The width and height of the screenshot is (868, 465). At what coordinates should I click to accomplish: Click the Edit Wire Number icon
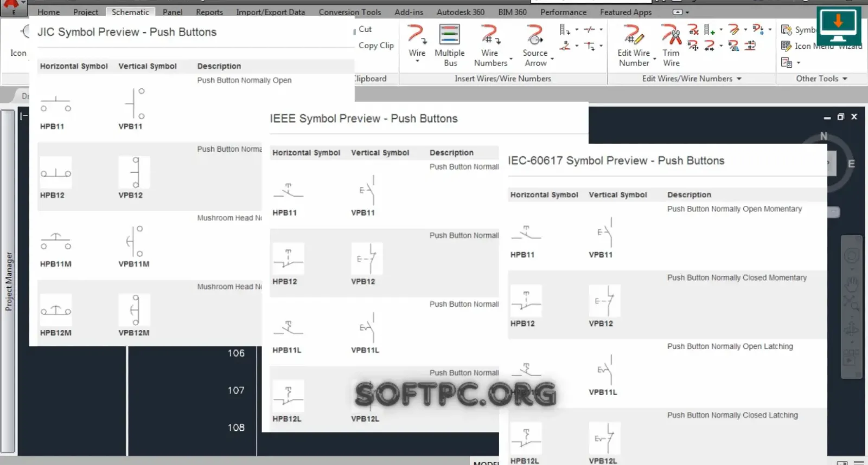[633, 34]
